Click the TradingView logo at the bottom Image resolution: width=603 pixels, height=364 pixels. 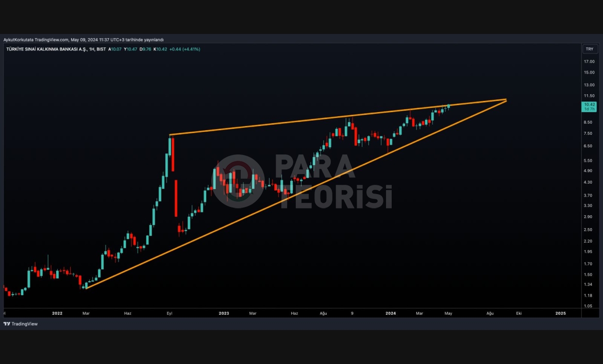21,324
